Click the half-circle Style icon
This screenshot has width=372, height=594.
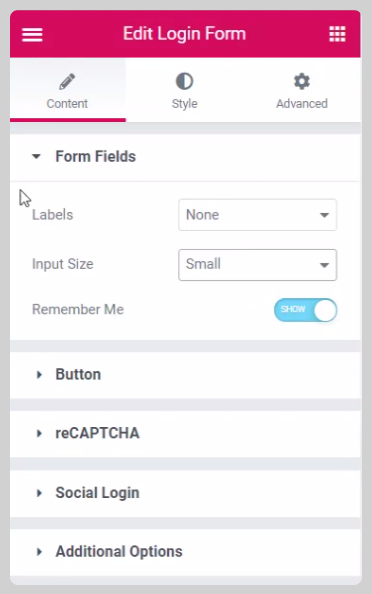tap(184, 81)
